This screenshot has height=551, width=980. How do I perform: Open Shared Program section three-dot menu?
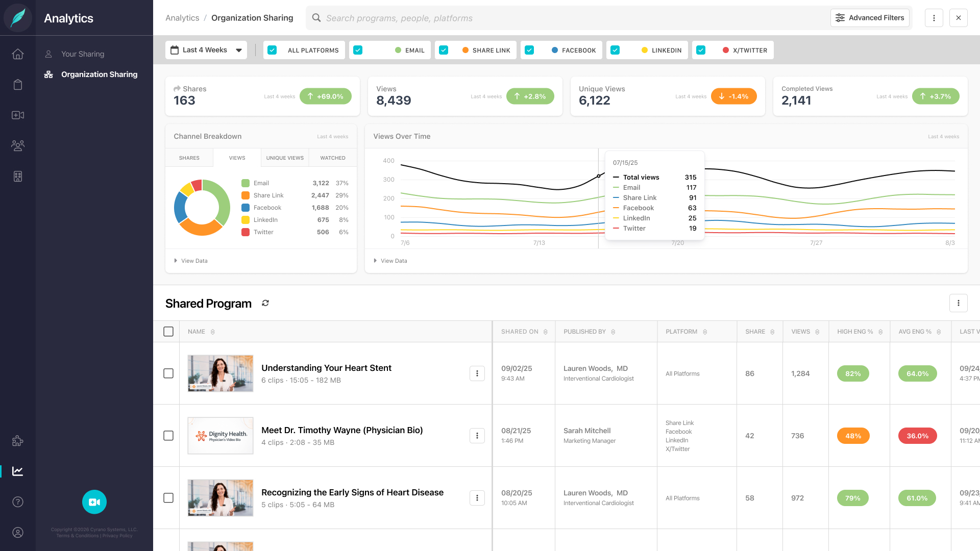click(x=959, y=303)
